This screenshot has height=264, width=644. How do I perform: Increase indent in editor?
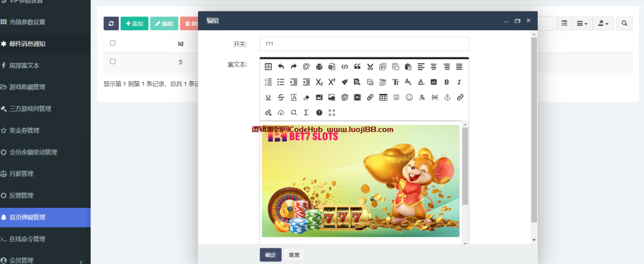(x=294, y=82)
